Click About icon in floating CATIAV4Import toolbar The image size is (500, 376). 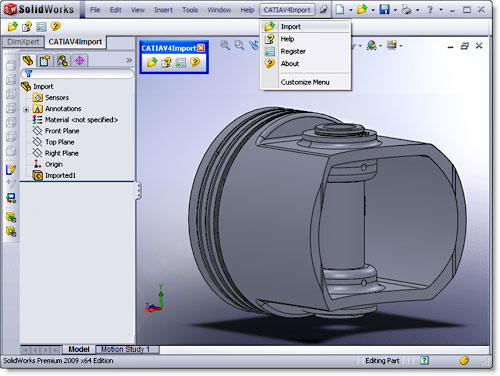click(x=195, y=62)
